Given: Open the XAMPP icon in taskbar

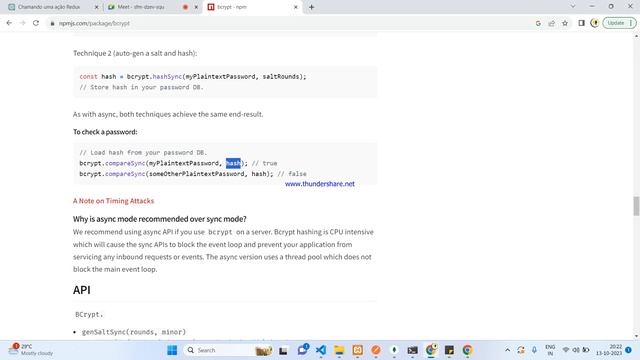Looking at the screenshot, I should (358, 350).
